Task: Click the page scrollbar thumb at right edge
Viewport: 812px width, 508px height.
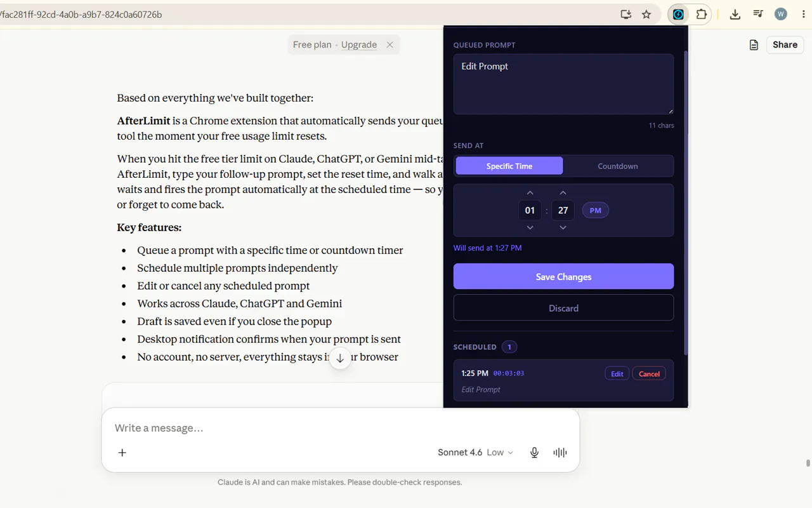Action: click(808, 463)
